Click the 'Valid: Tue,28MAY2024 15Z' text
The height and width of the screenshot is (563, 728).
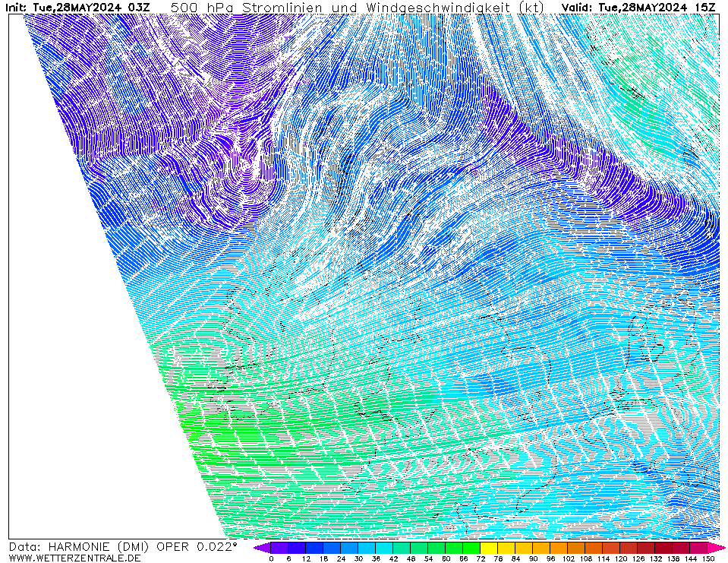[x=638, y=7]
